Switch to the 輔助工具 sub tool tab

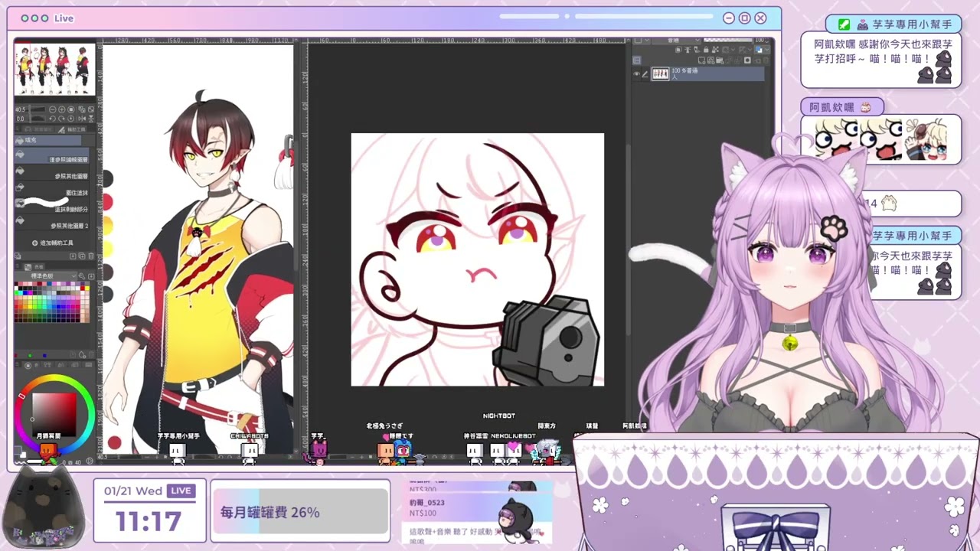(72, 129)
